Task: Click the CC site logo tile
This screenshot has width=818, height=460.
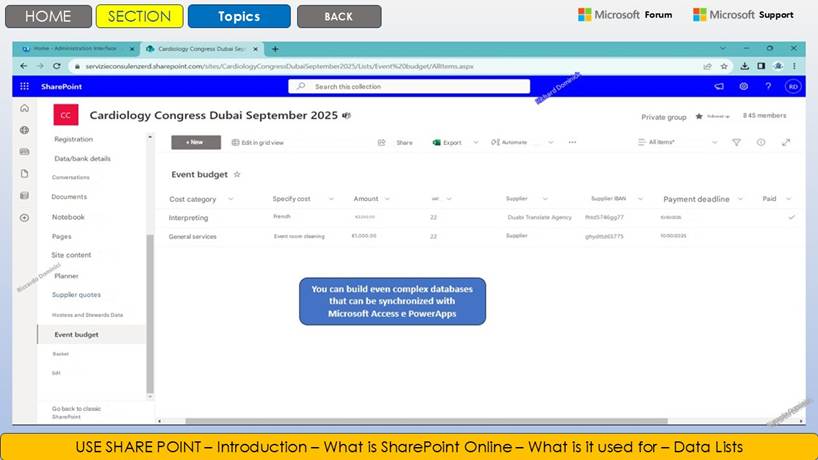Action: click(66, 115)
